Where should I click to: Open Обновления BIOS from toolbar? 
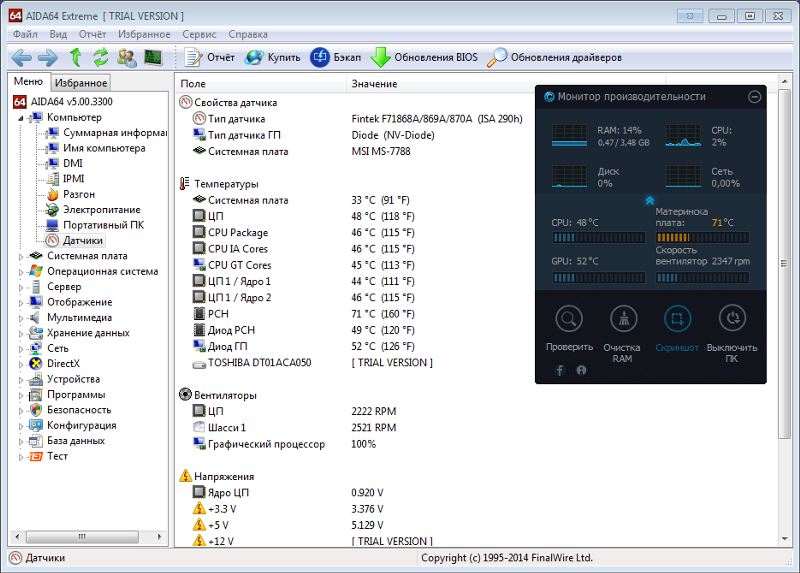(x=424, y=58)
